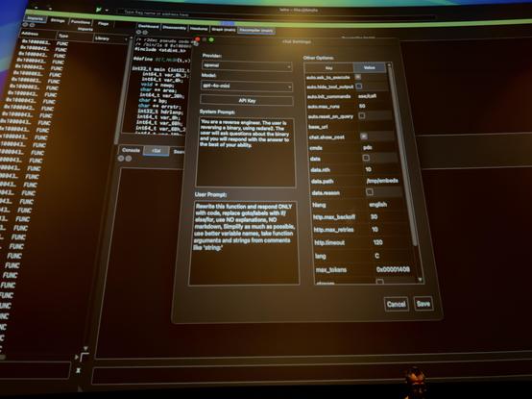Click the first dock icon under the Console tab
The height and width of the screenshot is (399, 532).
tap(121, 159)
